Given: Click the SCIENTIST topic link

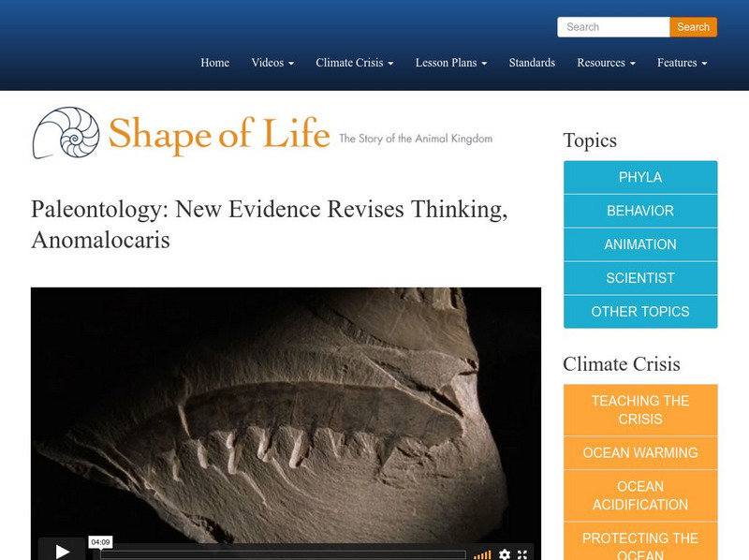Looking at the screenshot, I should 639,278.
